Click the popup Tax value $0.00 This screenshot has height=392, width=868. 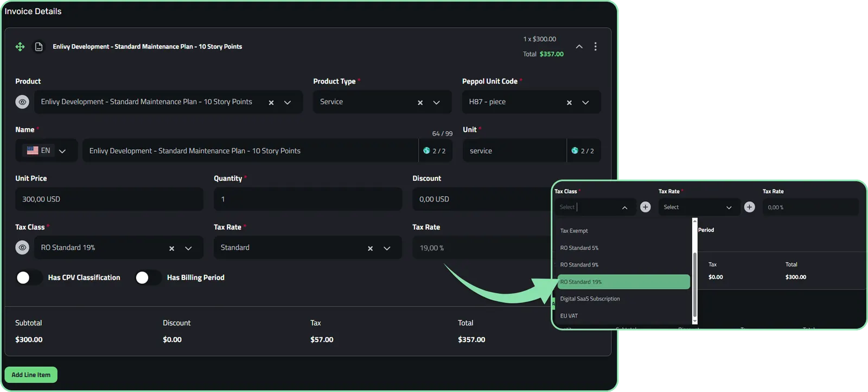(x=716, y=277)
